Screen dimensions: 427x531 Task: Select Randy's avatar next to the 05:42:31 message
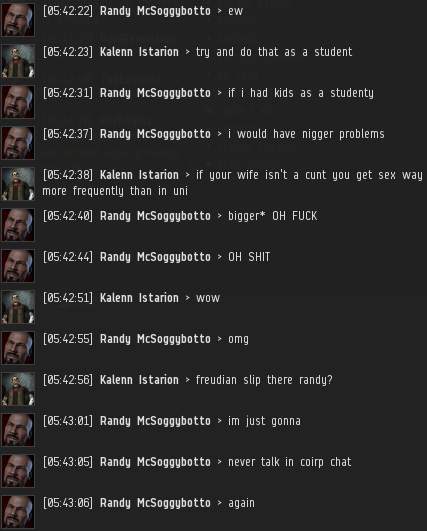point(18,102)
